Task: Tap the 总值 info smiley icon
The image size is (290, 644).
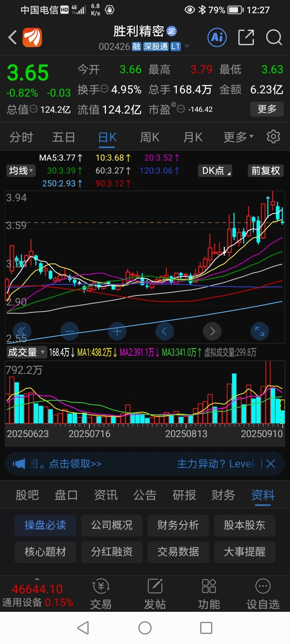Action: click(x=34, y=109)
